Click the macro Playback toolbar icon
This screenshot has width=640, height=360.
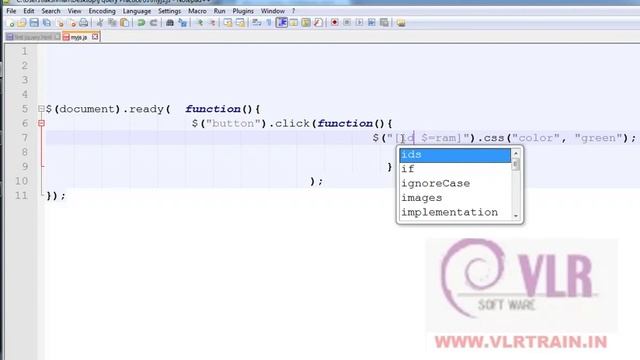point(359,23)
